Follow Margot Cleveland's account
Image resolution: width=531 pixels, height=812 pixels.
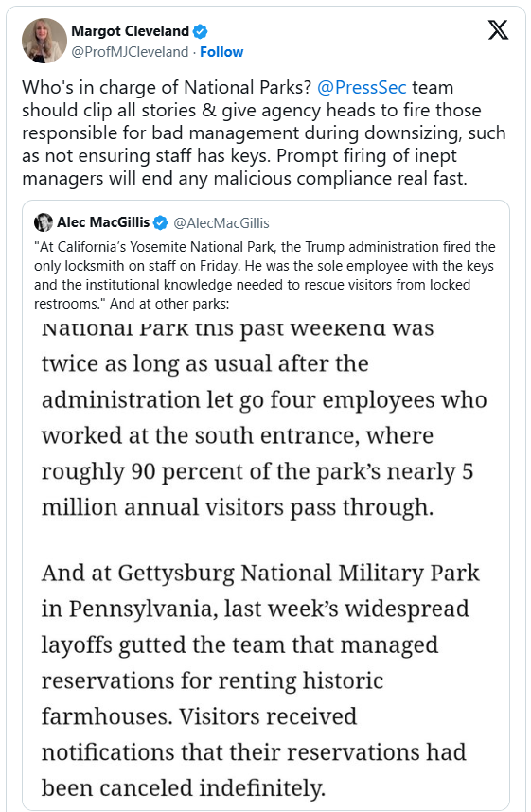221,52
